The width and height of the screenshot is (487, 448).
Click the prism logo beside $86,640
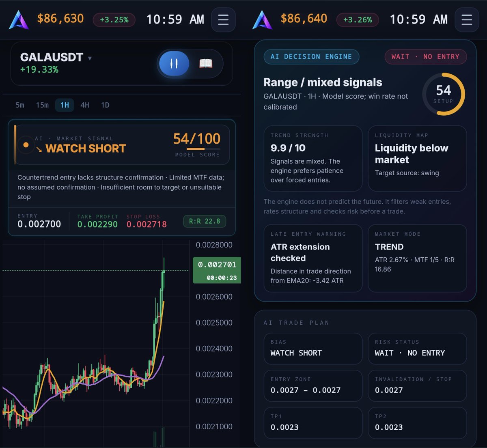[262, 19]
